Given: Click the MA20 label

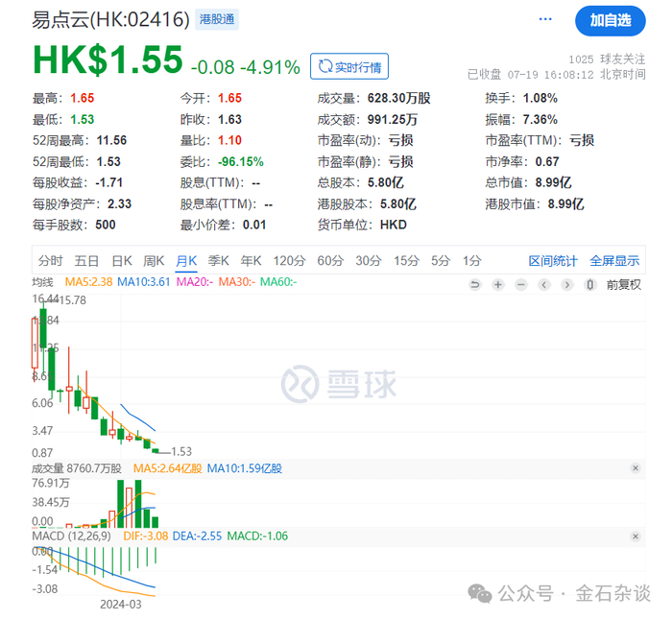Looking at the screenshot, I should (x=195, y=282).
